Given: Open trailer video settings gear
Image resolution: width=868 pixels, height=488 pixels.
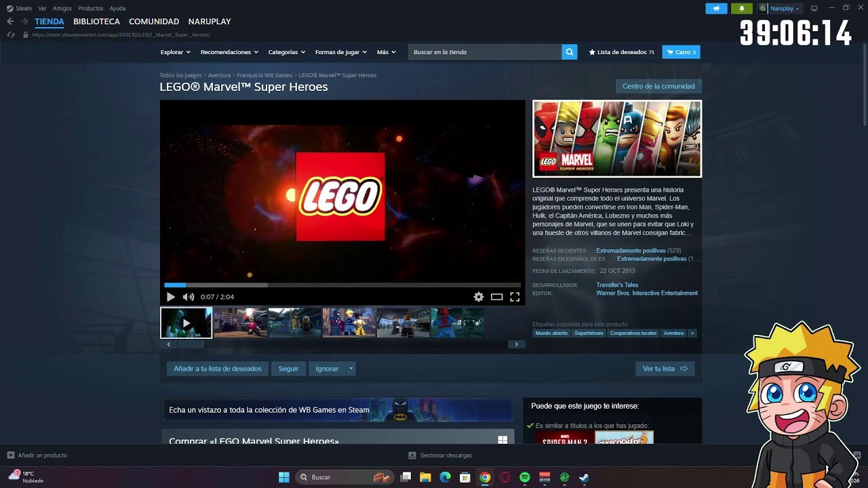Looking at the screenshot, I should (479, 297).
